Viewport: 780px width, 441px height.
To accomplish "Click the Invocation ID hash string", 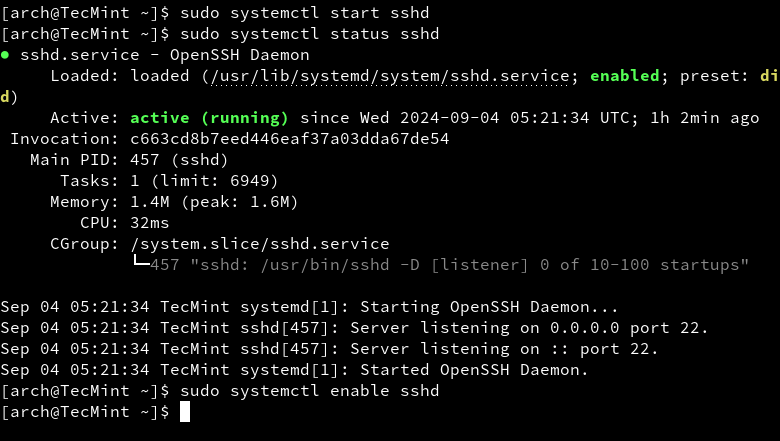I will pos(289,138).
